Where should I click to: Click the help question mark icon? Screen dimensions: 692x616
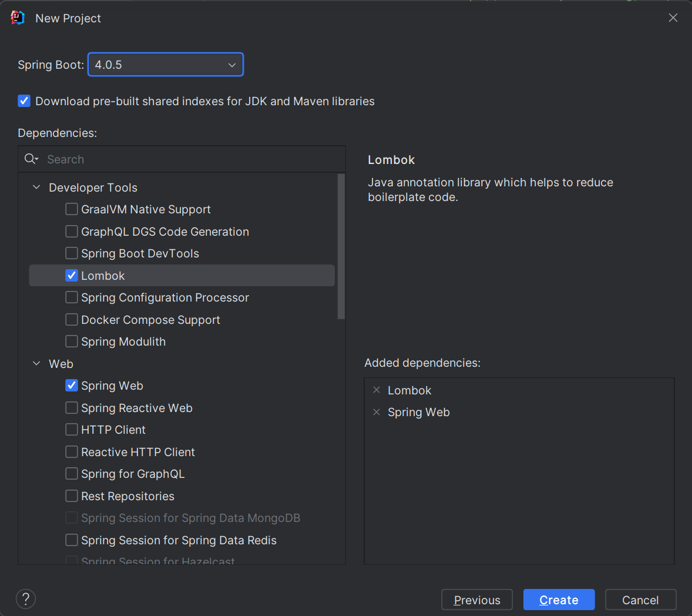pos(26,599)
